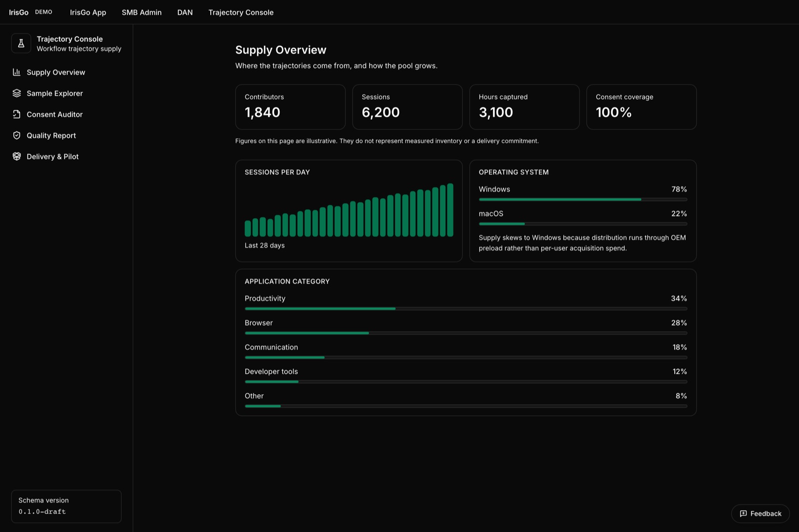Switch to SMB Admin tab
Image resolution: width=799 pixels, height=532 pixels.
[x=142, y=12]
